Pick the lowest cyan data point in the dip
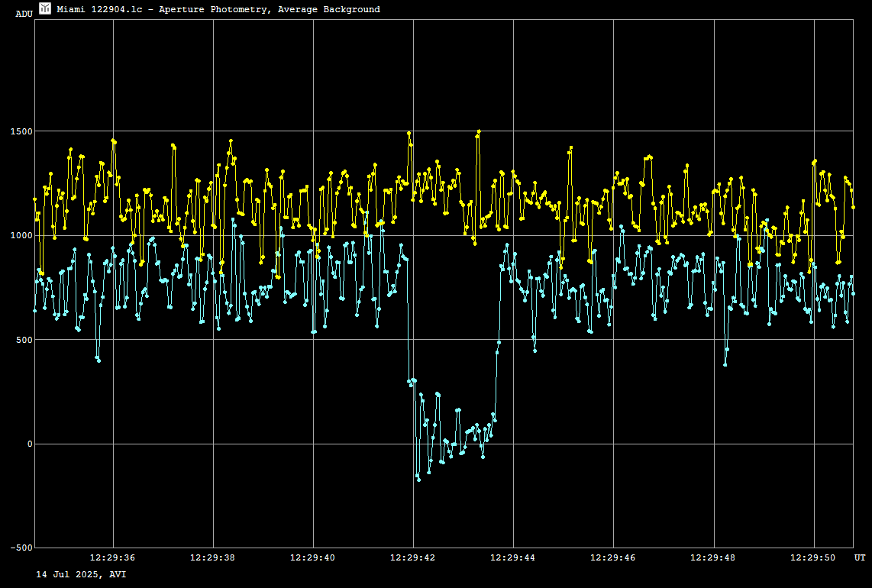872x588 pixels. [x=418, y=480]
